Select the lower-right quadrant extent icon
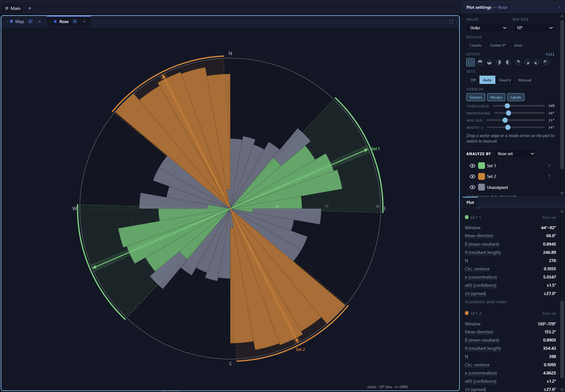 (x=527, y=62)
